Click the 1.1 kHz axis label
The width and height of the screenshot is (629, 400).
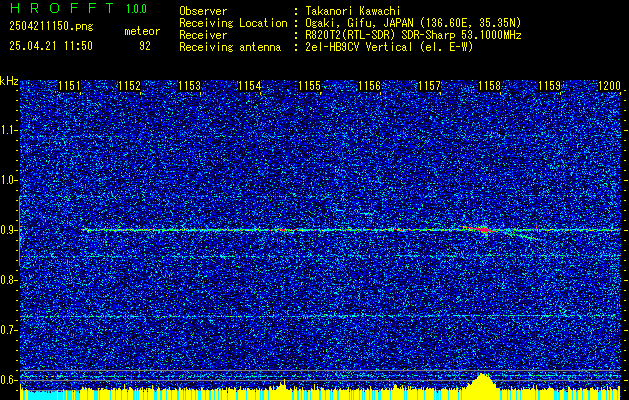8,130
